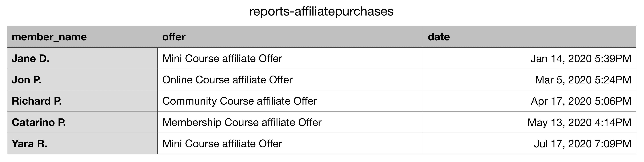Select the Richard P. name cell
The image size is (644, 162).
click(82, 101)
